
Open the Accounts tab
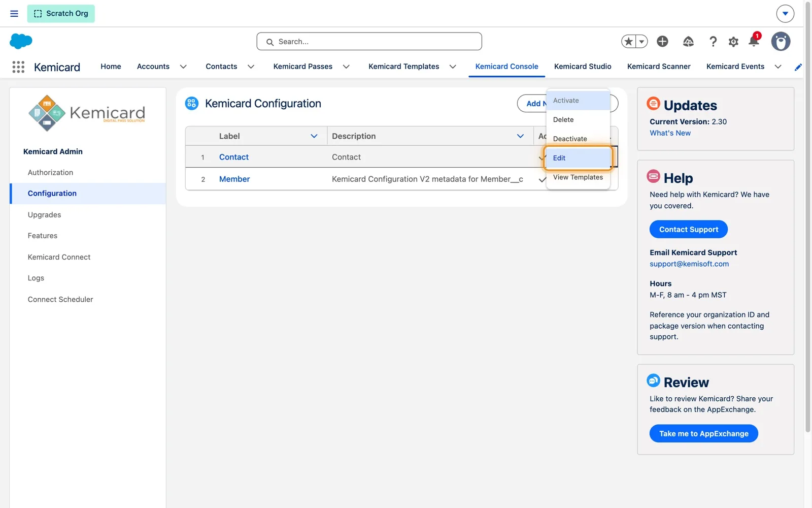pos(153,67)
